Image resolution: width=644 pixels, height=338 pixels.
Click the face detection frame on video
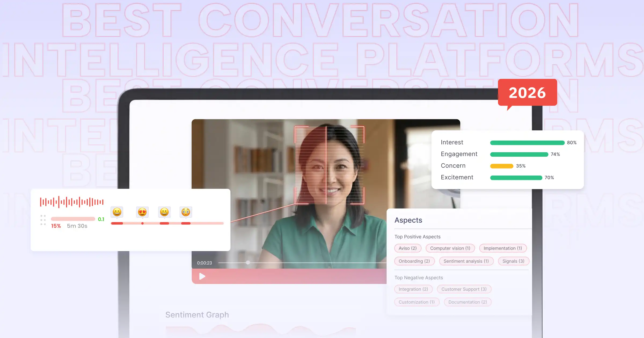(x=329, y=165)
